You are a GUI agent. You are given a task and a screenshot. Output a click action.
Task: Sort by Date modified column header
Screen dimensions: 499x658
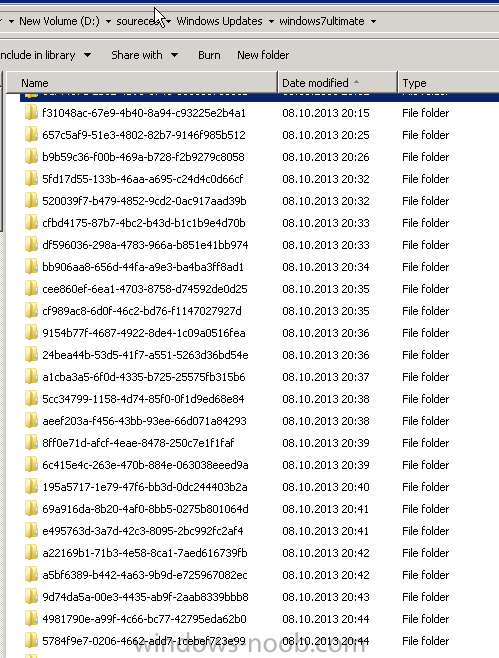click(337, 83)
